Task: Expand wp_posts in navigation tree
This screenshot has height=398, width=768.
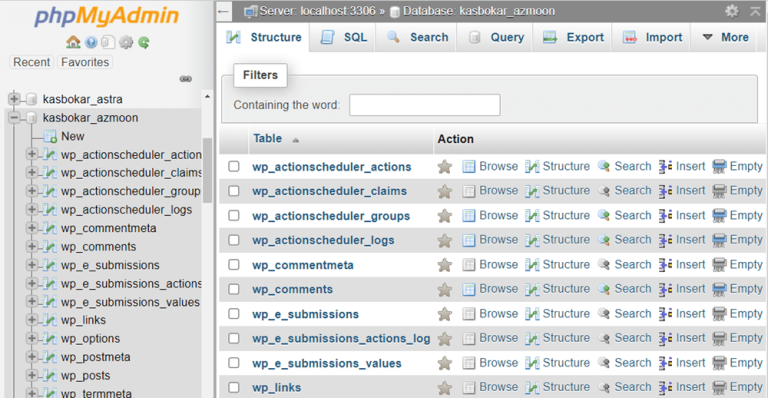Action: pyautogui.click(x=31, y=375)
